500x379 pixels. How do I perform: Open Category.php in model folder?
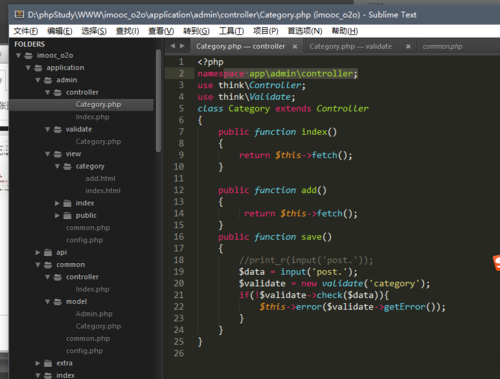point(98,326)
